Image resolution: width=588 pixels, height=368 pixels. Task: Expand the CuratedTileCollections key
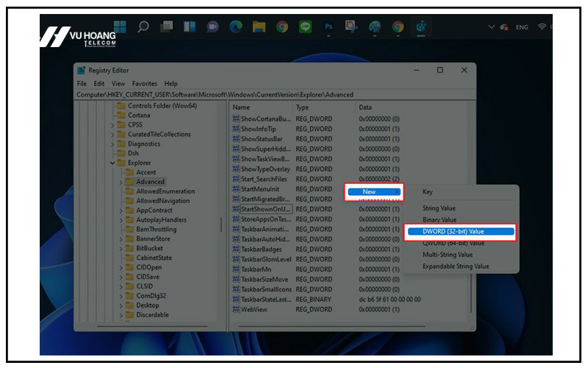point(112,135)
